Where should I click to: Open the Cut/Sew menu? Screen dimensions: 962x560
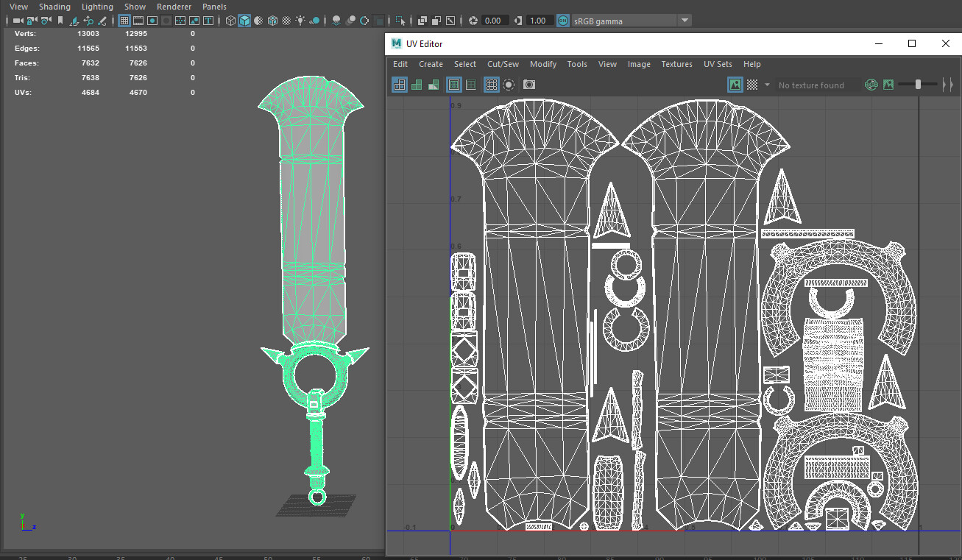pyautogui.click(x=503, y=64)
